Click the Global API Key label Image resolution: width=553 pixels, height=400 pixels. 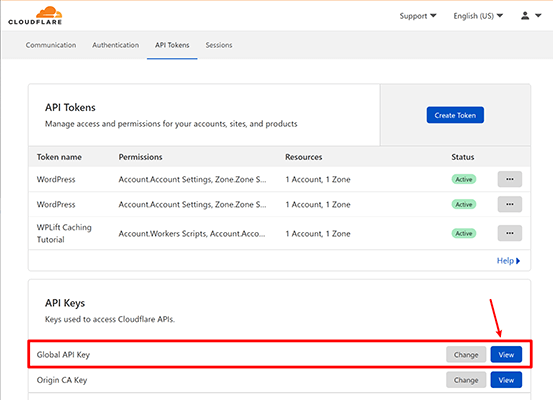point(63,354)
